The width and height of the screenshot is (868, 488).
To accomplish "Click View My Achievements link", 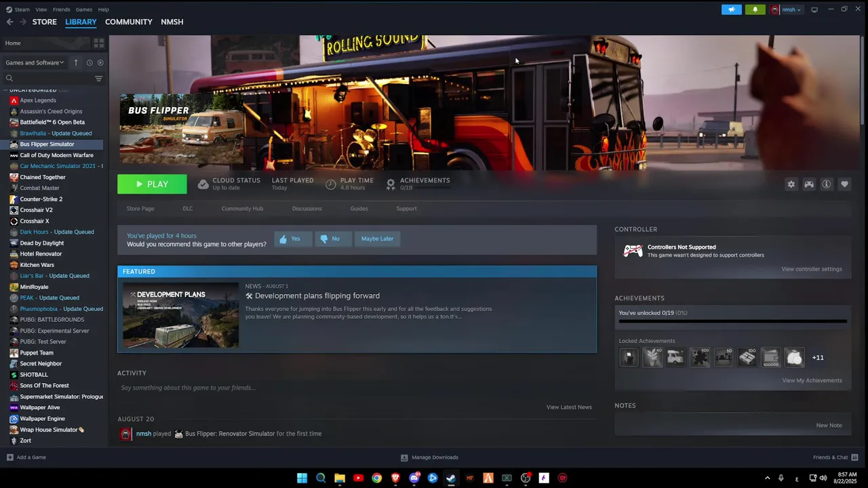I will click(812, 380).
